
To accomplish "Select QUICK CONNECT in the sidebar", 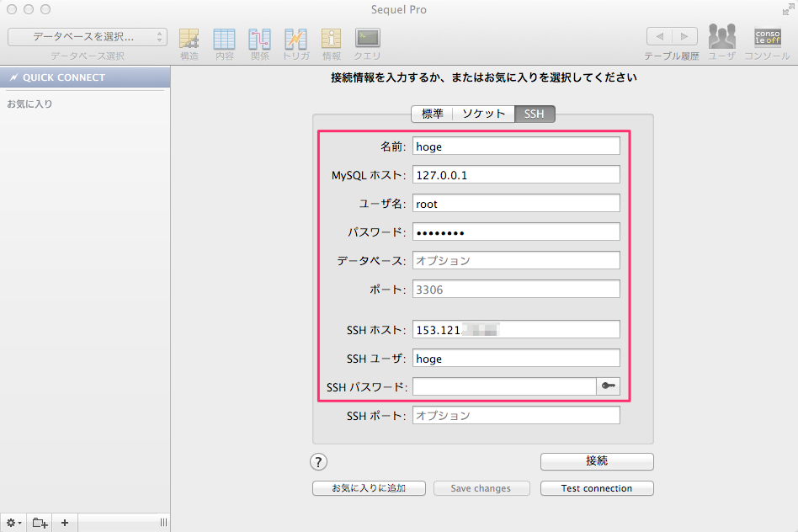I will tap(85, 77).
